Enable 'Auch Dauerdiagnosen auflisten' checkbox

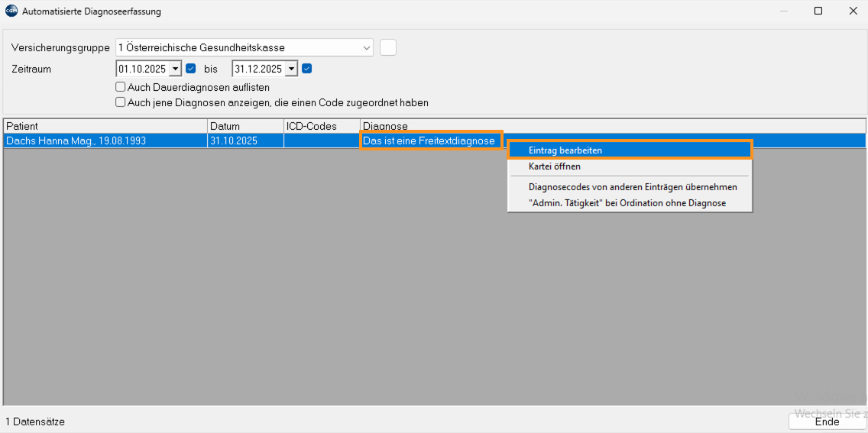(121, 87)
